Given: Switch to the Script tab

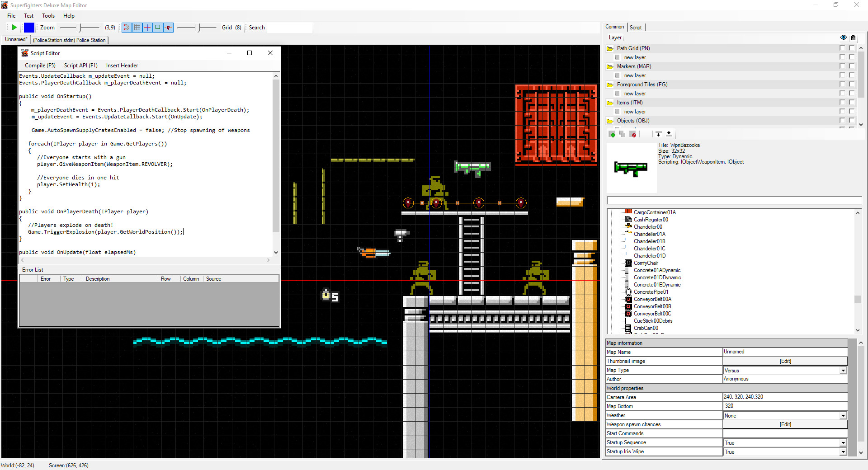Looking at the screenshot, I should pos(636,27).
